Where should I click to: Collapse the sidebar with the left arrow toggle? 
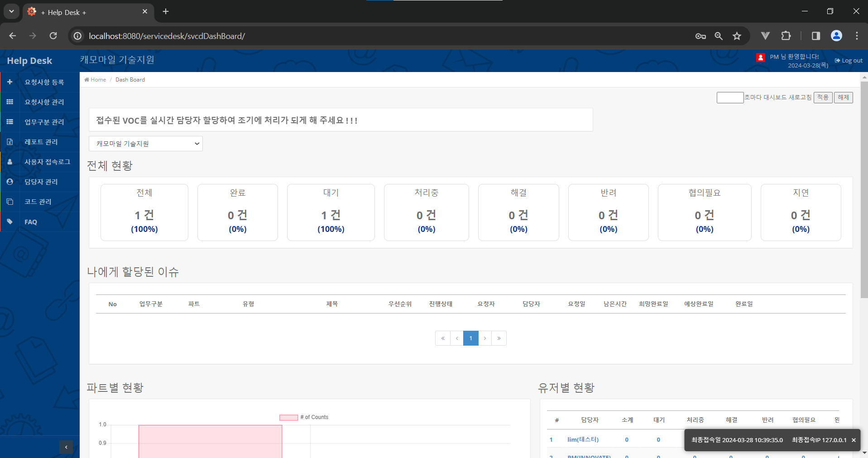click(66, 447)
